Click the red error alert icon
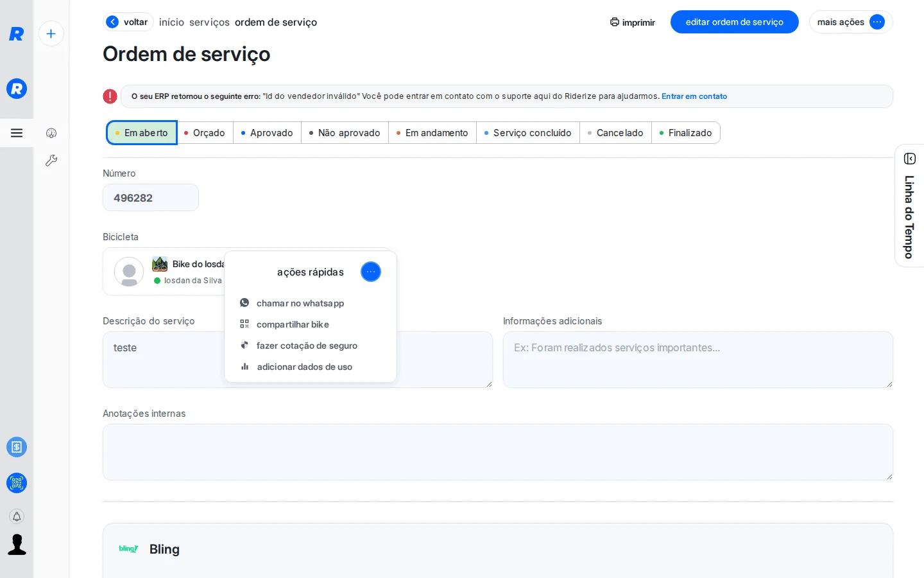 [110, 96]
